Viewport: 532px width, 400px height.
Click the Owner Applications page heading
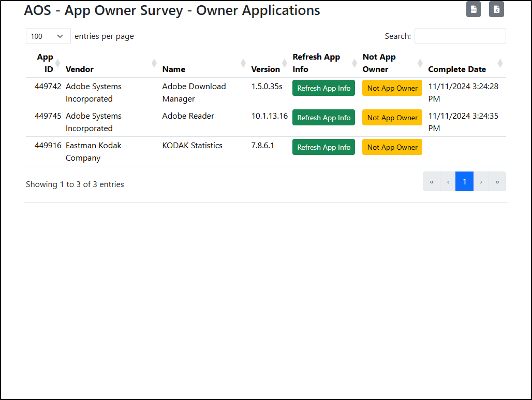point(172,10)
